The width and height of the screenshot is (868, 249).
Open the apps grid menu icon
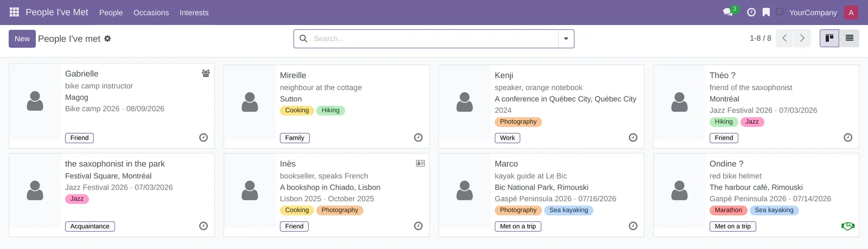tap(14, 12)
